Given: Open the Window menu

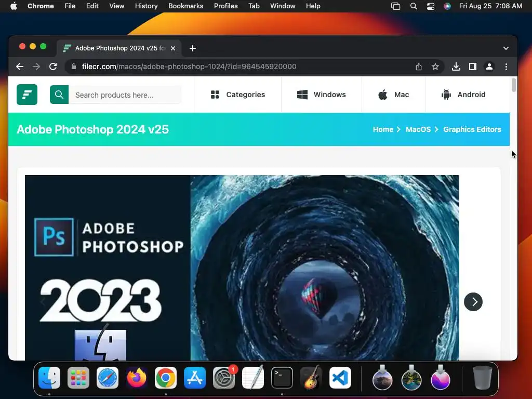Looking at the screenshot, I should coord(283,6).
